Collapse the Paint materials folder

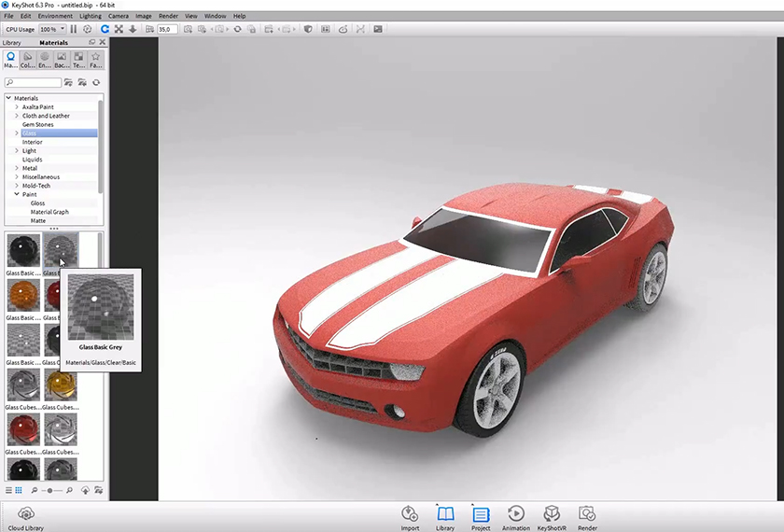(x=17, y=194)
